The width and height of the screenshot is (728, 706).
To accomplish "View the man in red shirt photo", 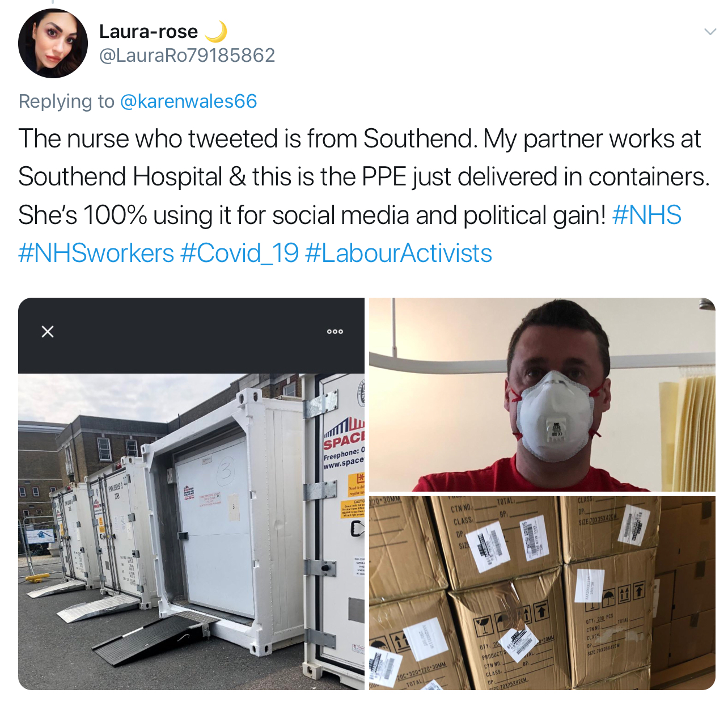I will click(542, 395).
